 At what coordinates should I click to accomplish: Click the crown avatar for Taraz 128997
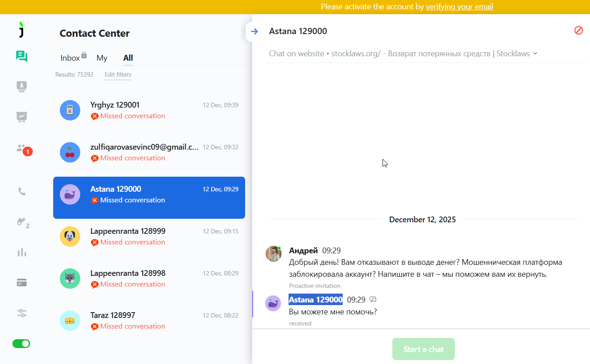click(x=70, y=321)
